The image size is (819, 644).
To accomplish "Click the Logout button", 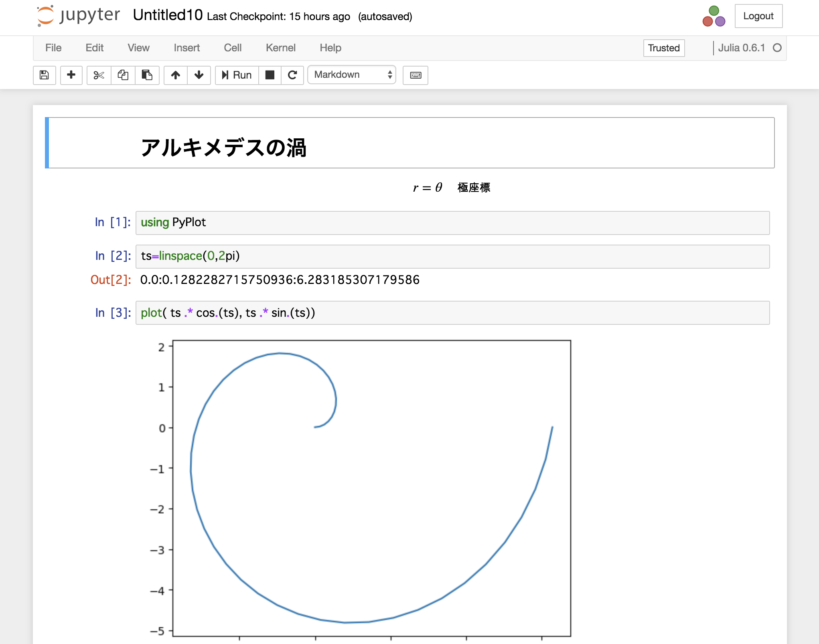I will 758,16.
